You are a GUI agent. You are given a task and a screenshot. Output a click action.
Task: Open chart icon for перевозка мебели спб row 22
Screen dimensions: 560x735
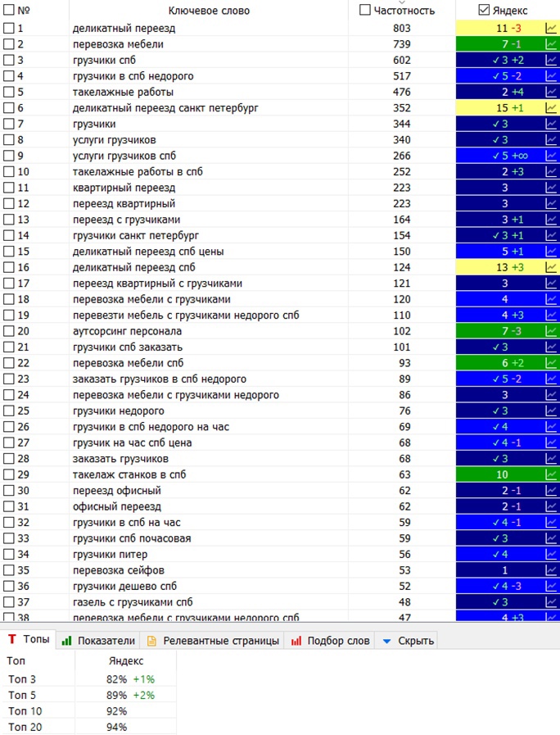click(551, 363)
